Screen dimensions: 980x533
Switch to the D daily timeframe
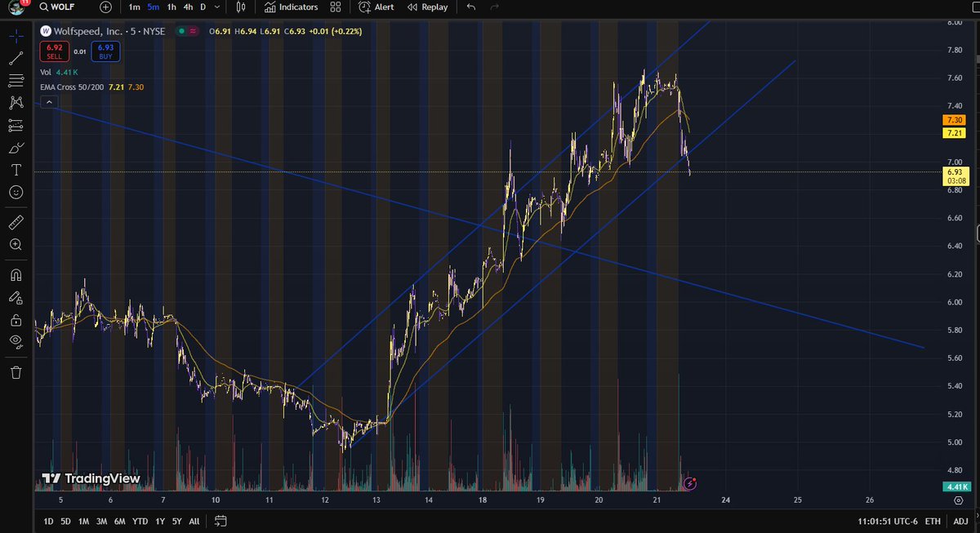click(203, 7)
